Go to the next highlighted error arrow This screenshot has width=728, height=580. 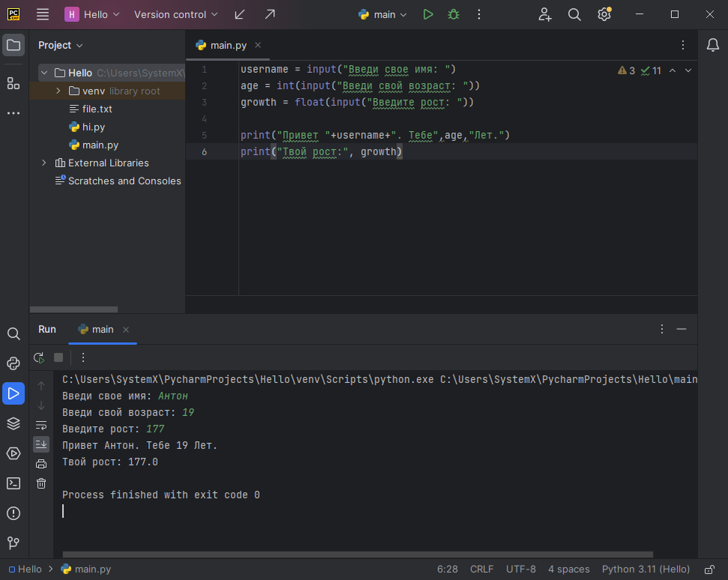[x=688, y=70]
